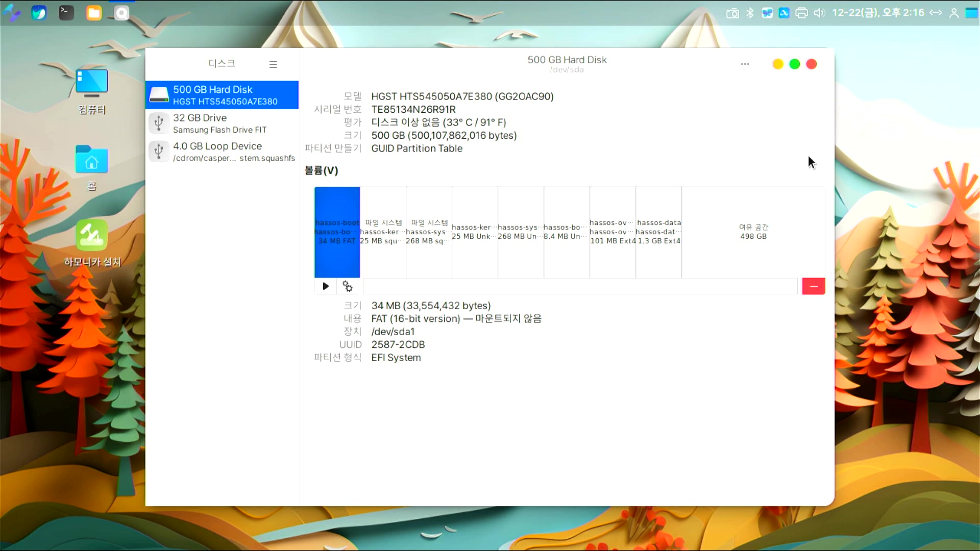This screenshot has height=551, width=980.
Task: Select the 4.0 GB Loop Device
Action: tap(222, 152)
